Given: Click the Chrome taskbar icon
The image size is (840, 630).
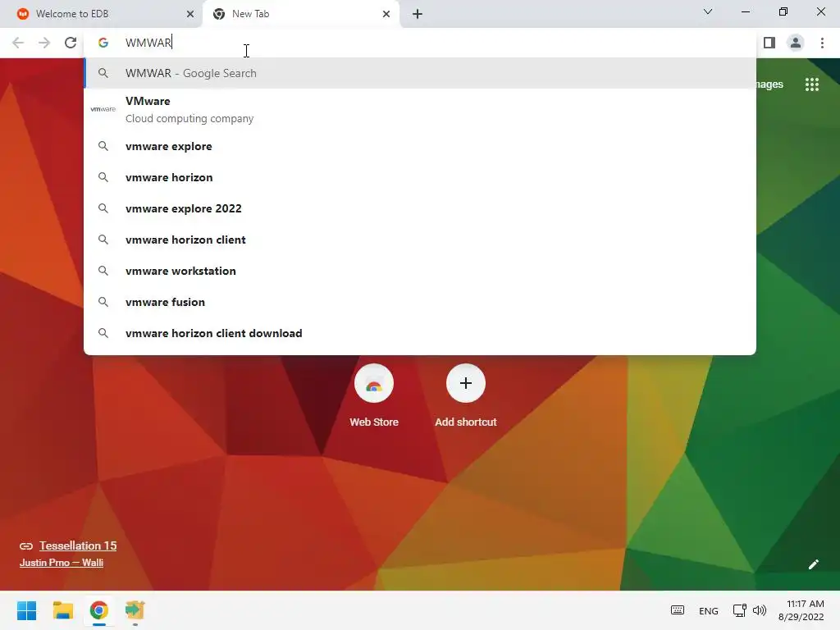Looking at the screenshot, I should point(98,610).
